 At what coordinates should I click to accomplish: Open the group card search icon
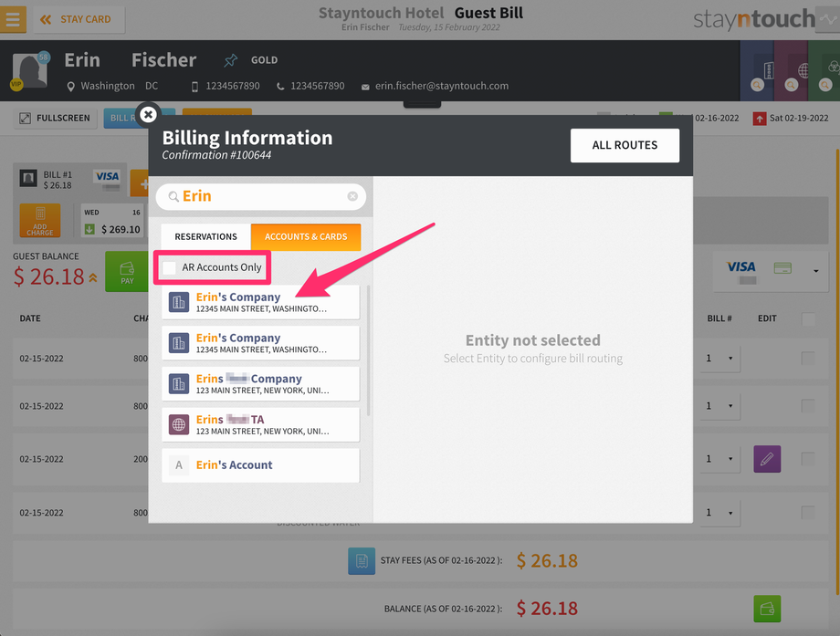point(825,85)
